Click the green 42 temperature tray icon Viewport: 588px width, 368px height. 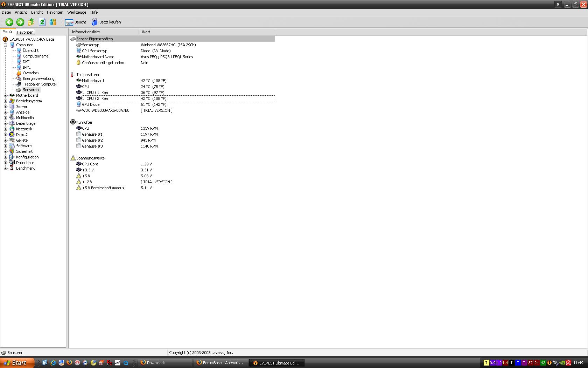point(543,363)
